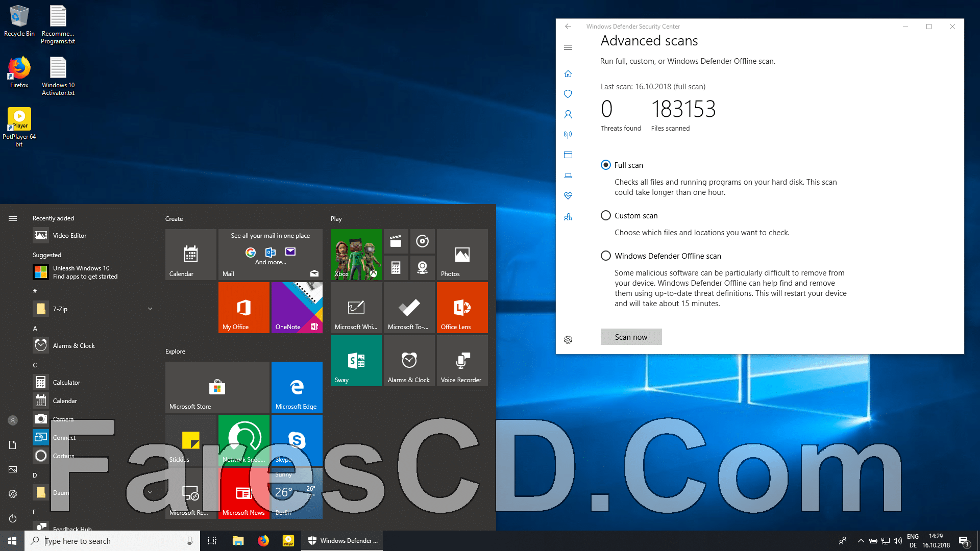Open Defender settings gear icon

pos(568,340)
